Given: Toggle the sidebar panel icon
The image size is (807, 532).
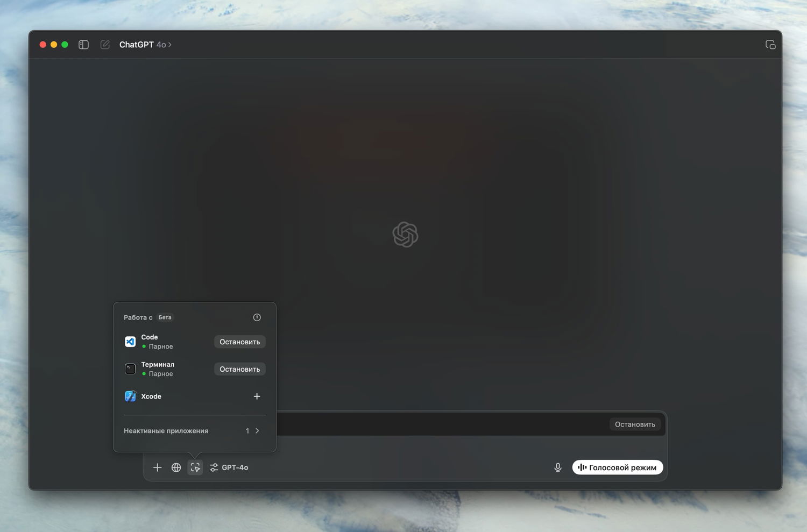Looking at the screenshot, I should pyautogui.click(x=83, y=45).
